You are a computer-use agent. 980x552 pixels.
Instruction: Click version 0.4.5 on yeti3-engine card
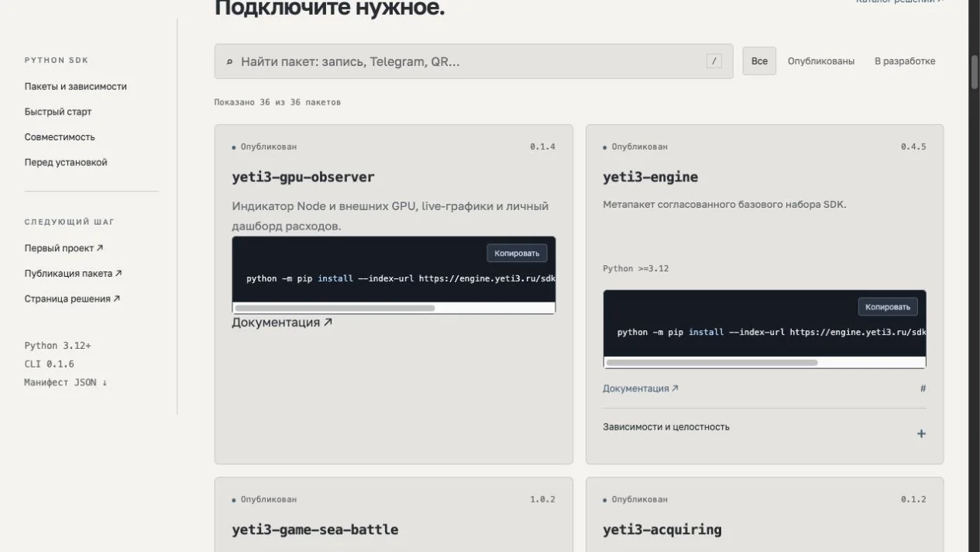coord(913,147)
